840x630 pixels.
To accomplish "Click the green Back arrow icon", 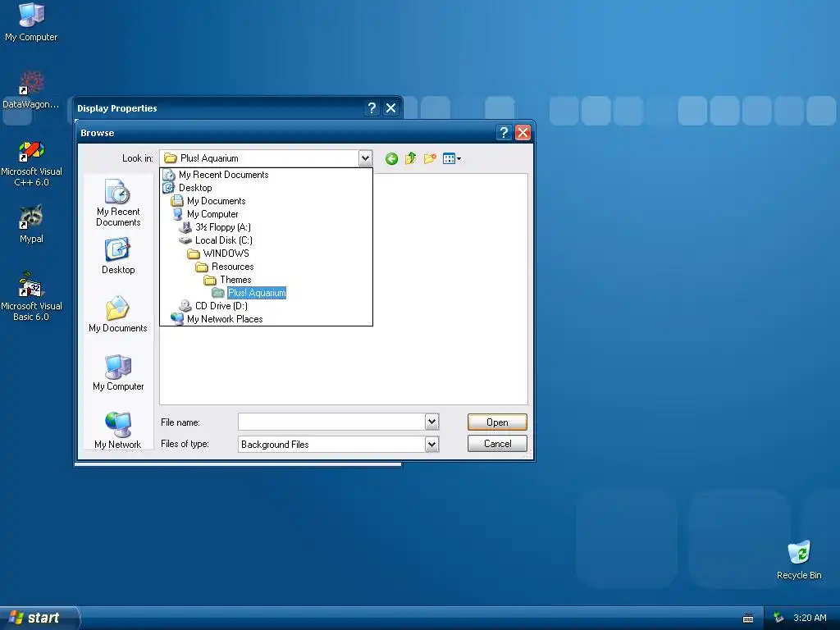I will tap(391, 158).
